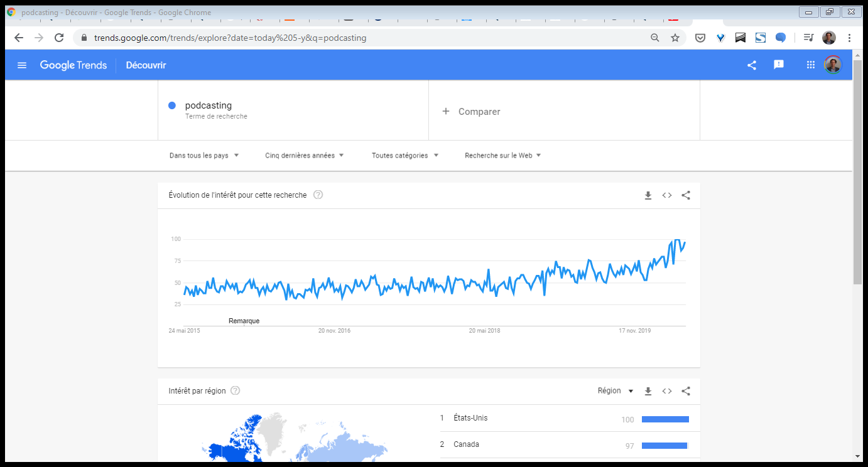Open 'Dans tous les pays' country dropdown
868x467 pixels.
tap(204, 155)
